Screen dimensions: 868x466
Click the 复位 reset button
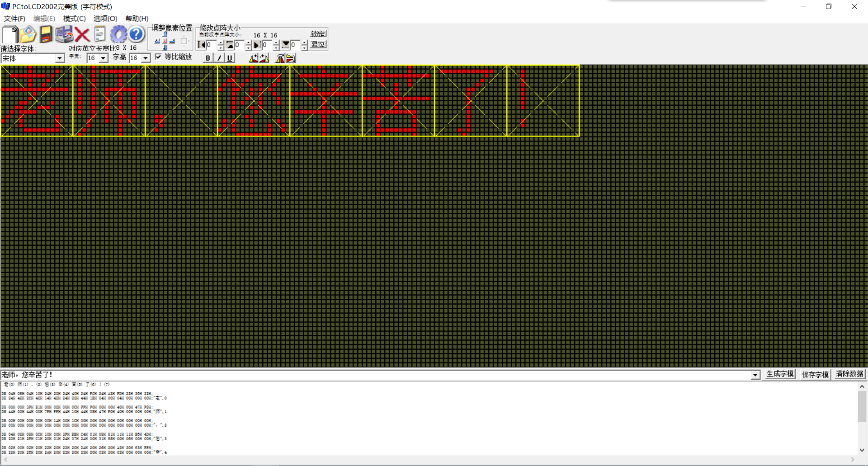318,44
